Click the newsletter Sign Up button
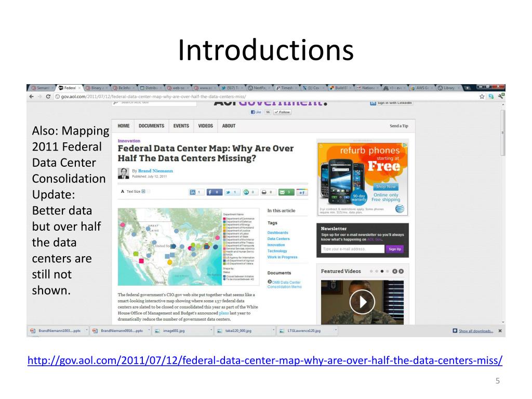Viewport: 532px width, 399px height. coord(395,249)
